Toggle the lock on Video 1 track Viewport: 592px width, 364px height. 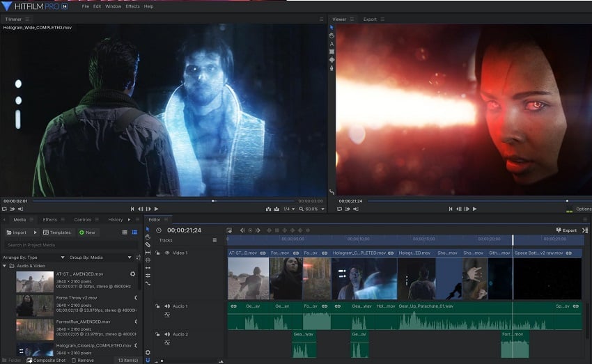[157, 253]
